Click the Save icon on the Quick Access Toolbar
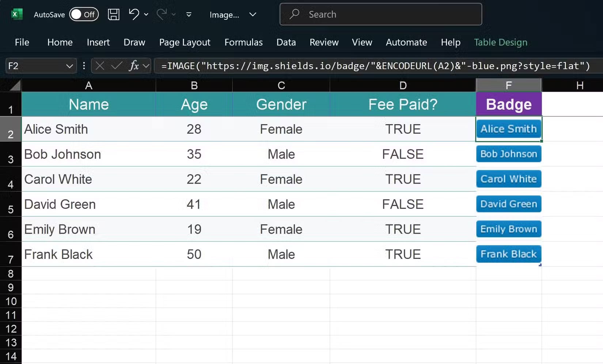Screen dimensions: 603x364 coord(113,14)
